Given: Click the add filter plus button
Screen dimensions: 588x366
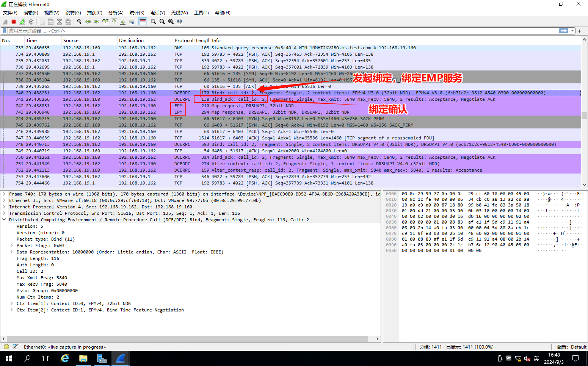Looking at the screenshot, I should coord(579,31).
